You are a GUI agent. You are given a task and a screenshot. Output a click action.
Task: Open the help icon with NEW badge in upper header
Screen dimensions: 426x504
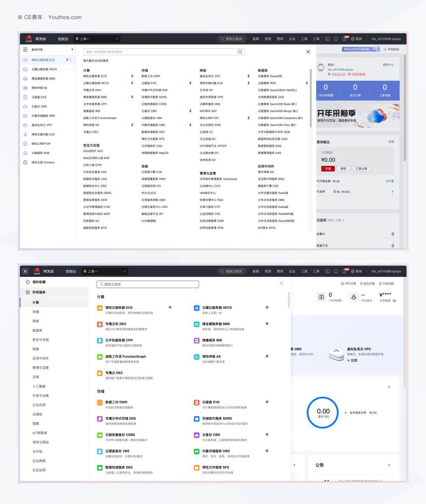pos(344,39)
